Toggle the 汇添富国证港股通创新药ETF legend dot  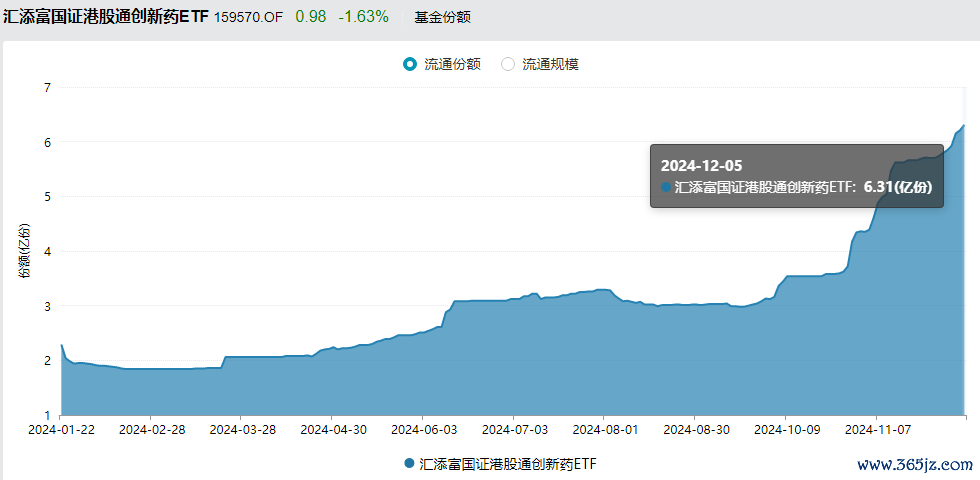point(409,463)
